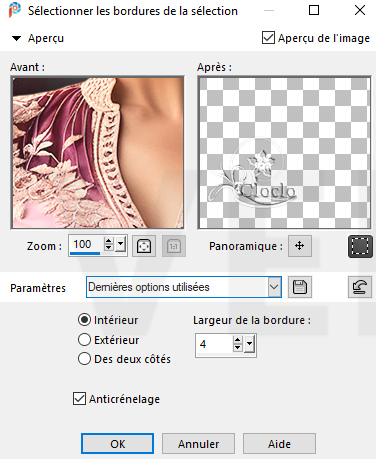
Task: Click the Panoramique pan arrows icon
Action: coord(300,246)
